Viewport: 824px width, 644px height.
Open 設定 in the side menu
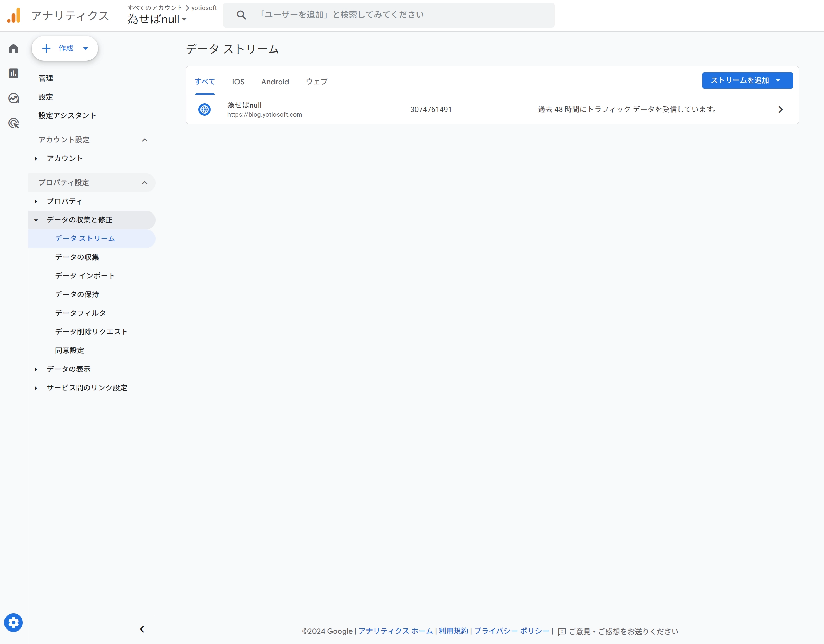pyautogui.click(x=46, y=97)
